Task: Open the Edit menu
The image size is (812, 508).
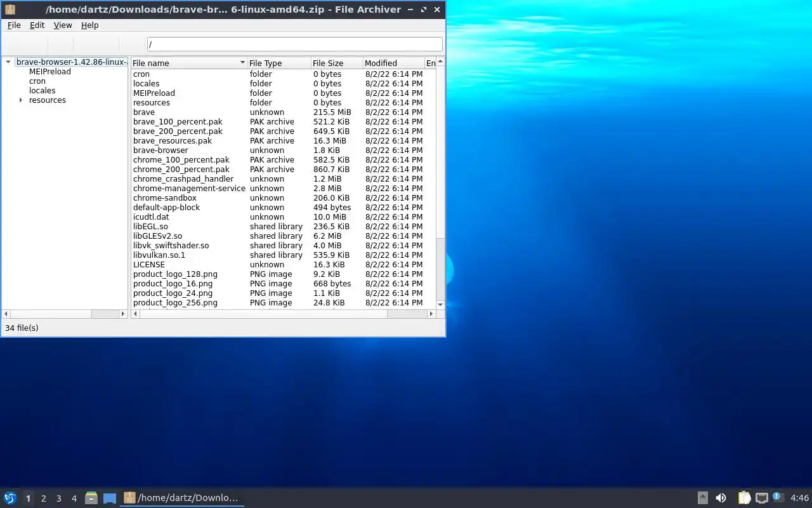Action: [x=37, y=25]
